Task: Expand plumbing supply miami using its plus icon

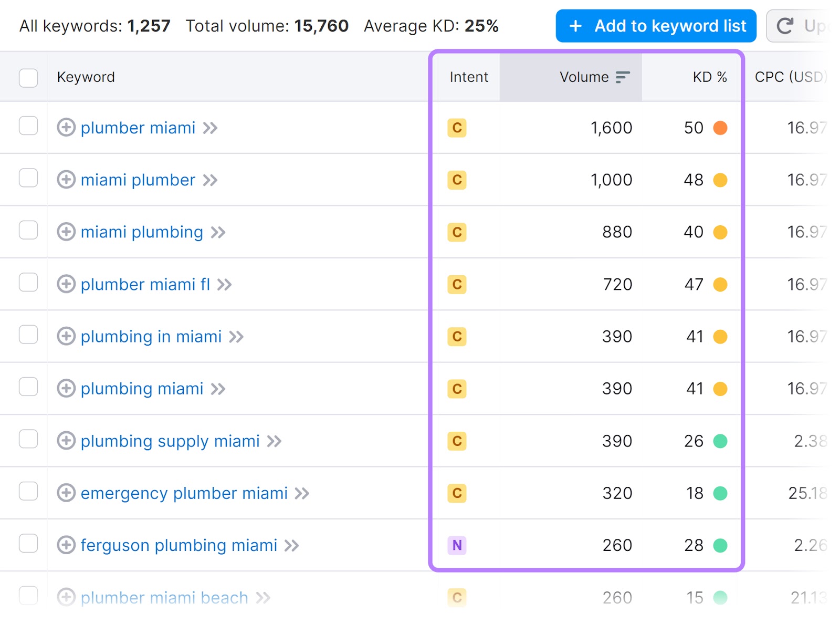Action: tap(66, 441)
